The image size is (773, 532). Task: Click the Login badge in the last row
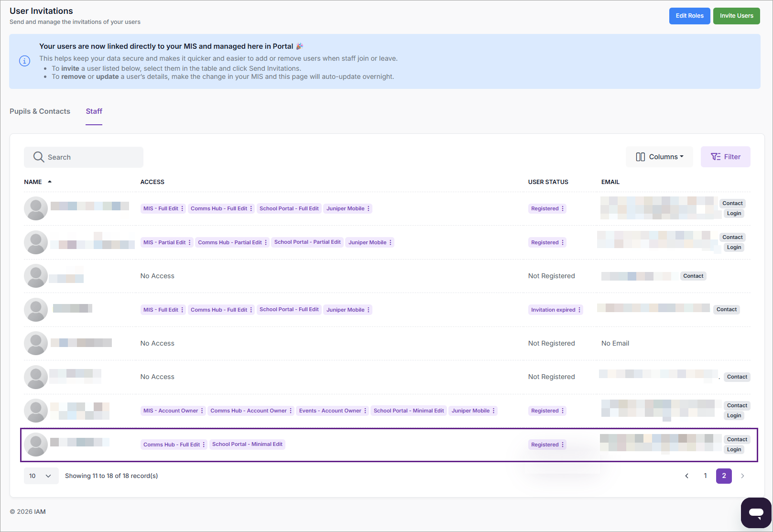pyautogui.click(x=734, y=450)
